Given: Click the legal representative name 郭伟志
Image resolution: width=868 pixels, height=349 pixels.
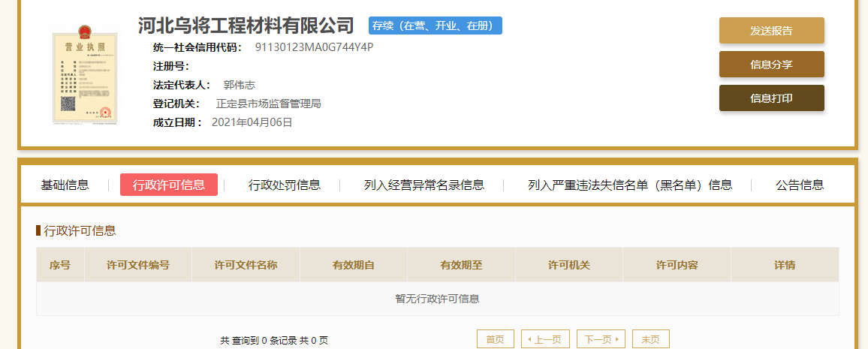Looking at the screenshot, I should click(239, 85).
